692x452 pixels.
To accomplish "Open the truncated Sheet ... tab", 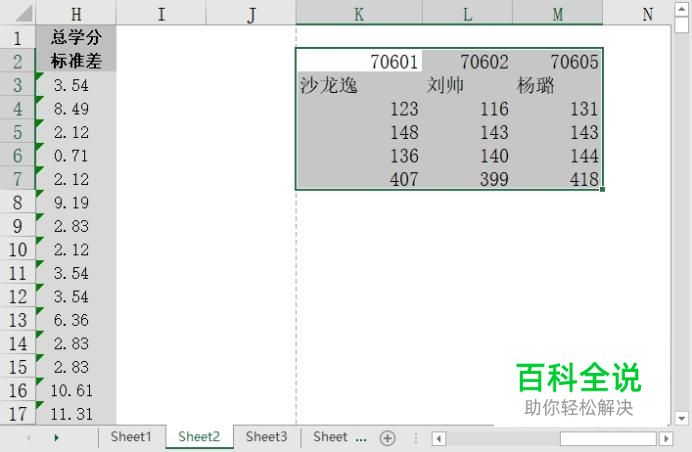I will [x=339, y=437].
